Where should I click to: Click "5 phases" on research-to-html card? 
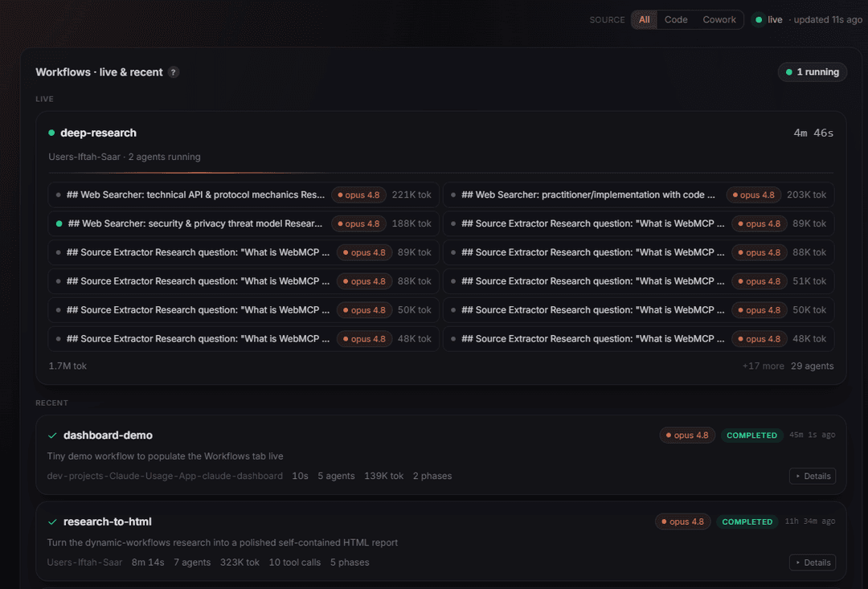point(350,562)
